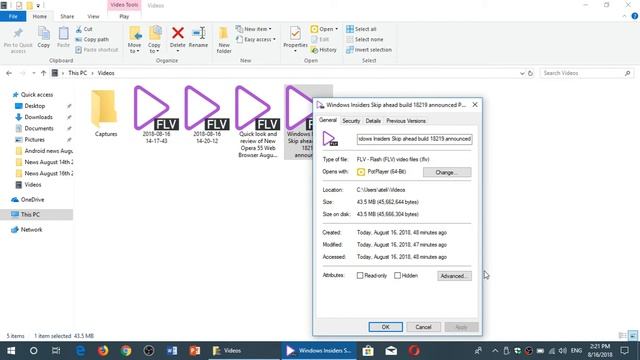Select Quick access in the sidebar

[x=37, y=94]
